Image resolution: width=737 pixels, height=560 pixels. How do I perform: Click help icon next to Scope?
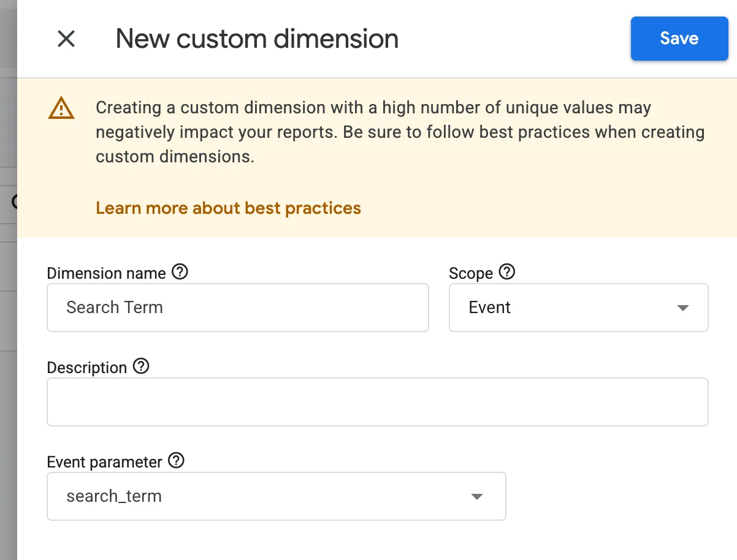click(x=507, y=271)
